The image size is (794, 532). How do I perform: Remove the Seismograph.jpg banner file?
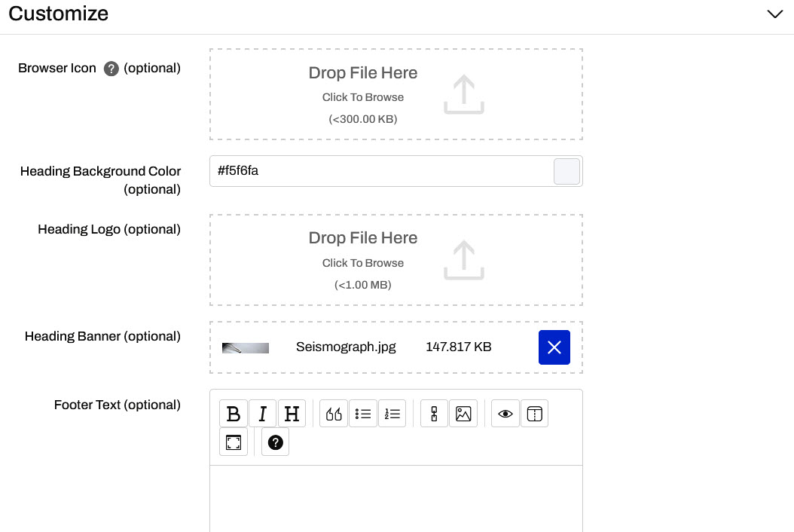tap(554, 347)
